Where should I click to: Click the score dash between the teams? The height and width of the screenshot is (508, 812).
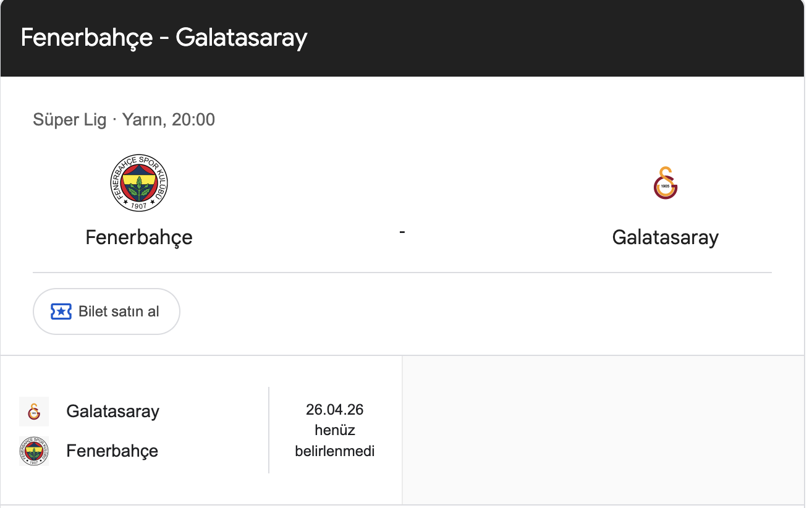[x=402, y=232]
